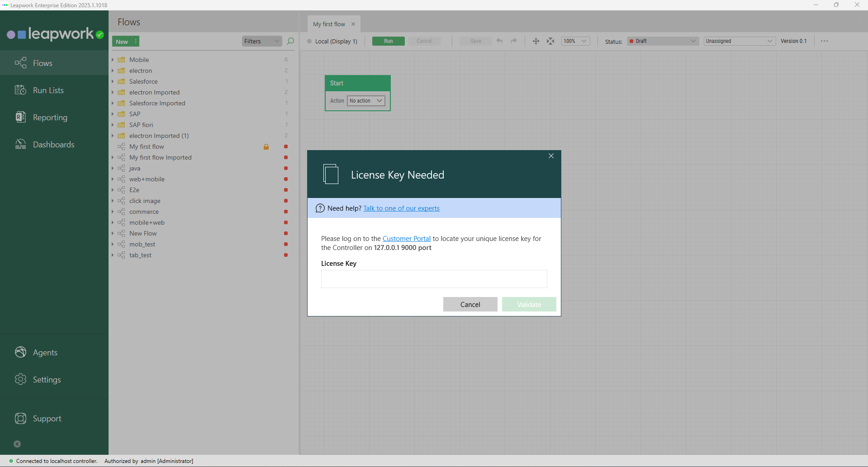Screen dimensions: 868x467
Task: Open the Settings gear in sidebar
Action: click(x=21, y=379)
